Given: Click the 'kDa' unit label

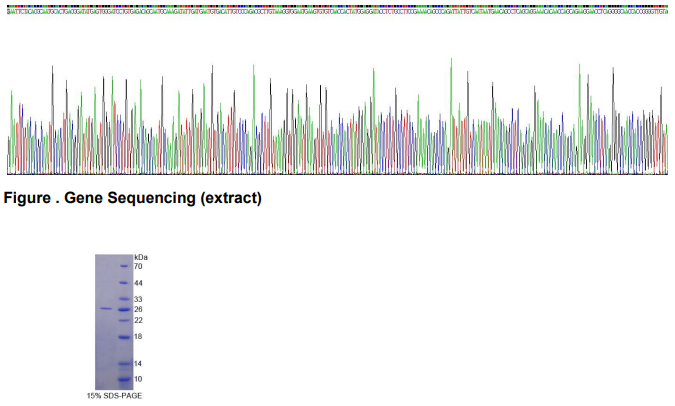Looking at the screenshot, I should point(141,257).
